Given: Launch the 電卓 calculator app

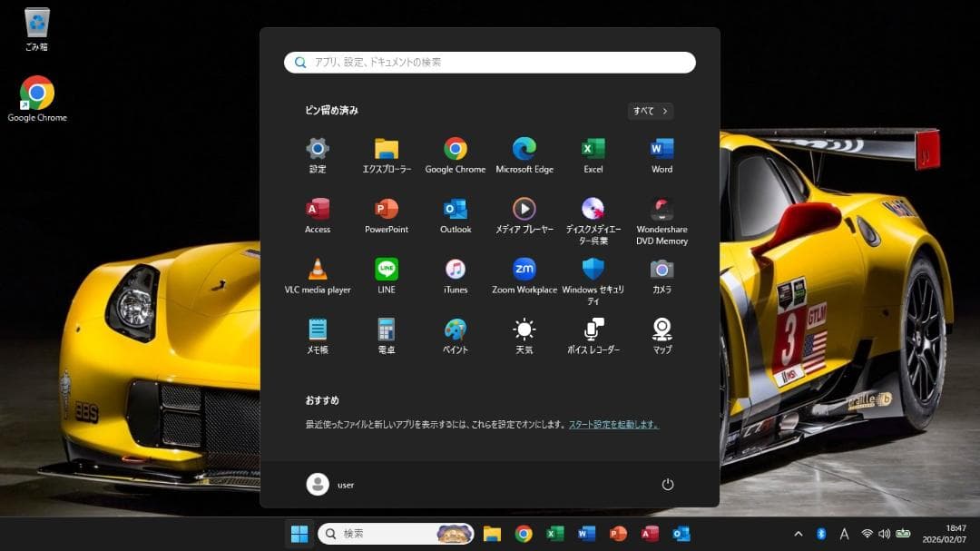Looking at the screenshot, I should pyautogui.click(x=386, y=330).
